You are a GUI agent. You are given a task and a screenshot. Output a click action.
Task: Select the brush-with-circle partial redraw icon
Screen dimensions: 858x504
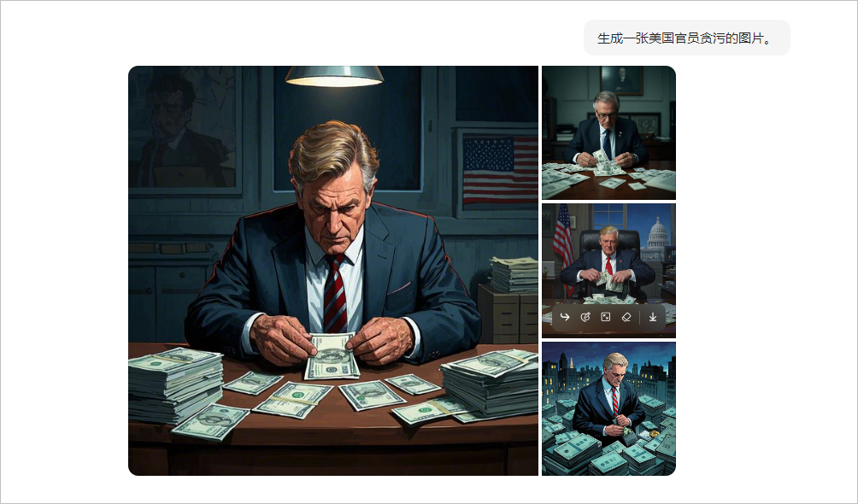point(585,317)
